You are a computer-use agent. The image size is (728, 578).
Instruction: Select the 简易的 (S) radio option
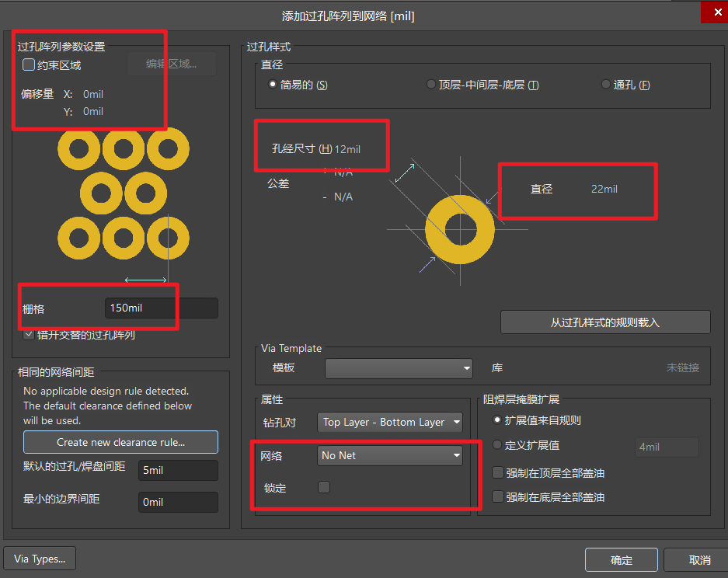(273, 85)
